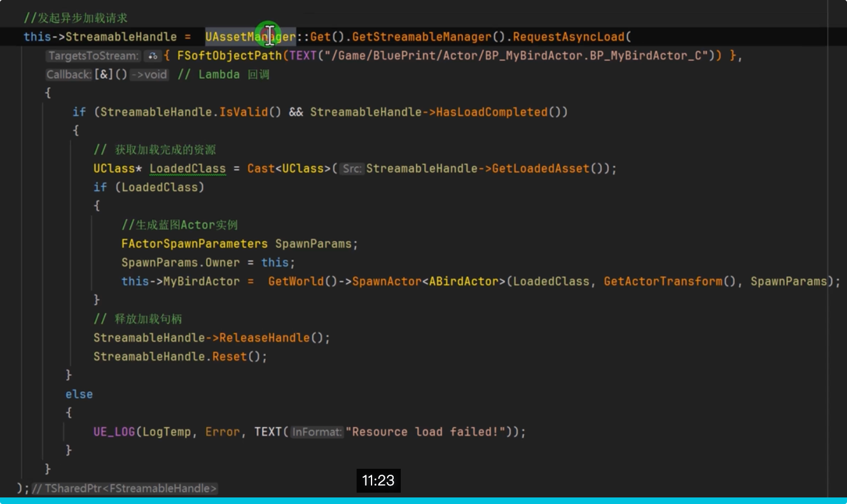847x504 pixels.
Task: Click the Callback parameter inlay hint
Action: 69,75
